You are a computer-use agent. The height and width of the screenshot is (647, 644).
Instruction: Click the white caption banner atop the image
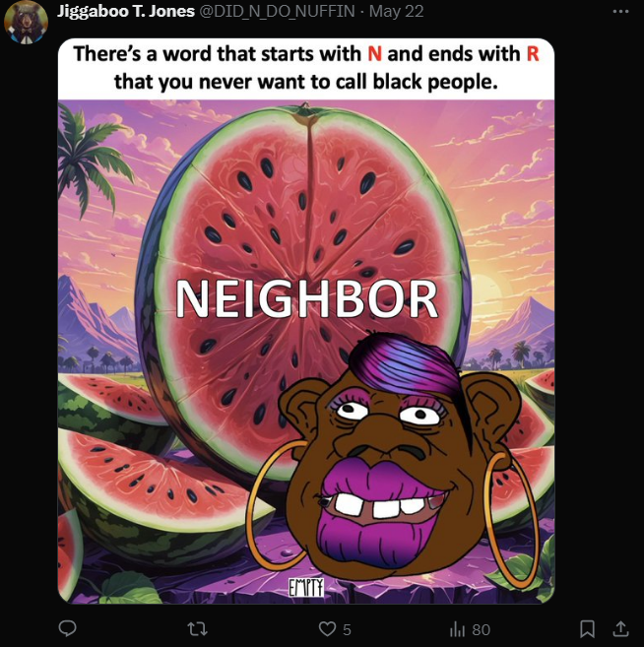(x=306, y=69)
